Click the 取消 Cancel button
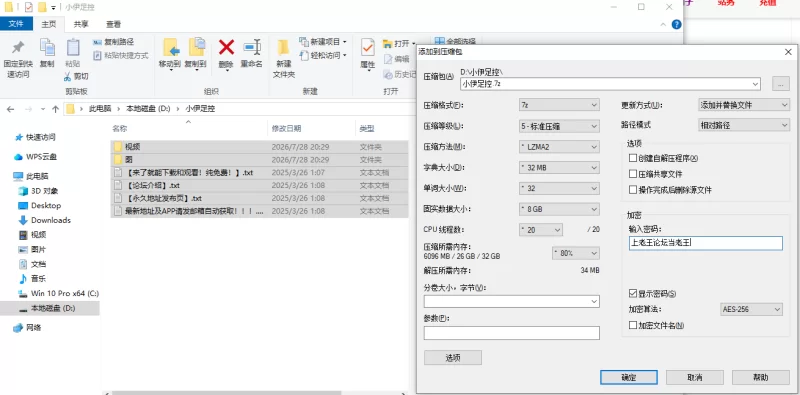This screenshot has width=800, height=395. [695, 378]
